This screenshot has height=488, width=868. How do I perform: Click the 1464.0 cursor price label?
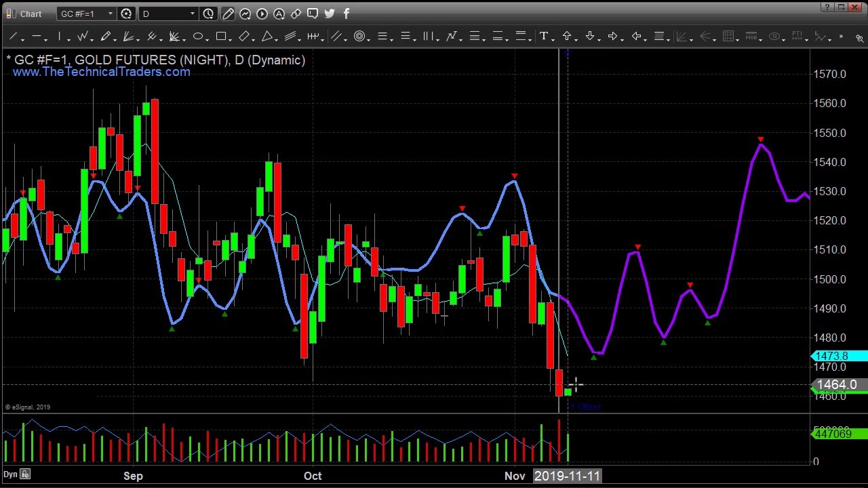click(840, 385)
